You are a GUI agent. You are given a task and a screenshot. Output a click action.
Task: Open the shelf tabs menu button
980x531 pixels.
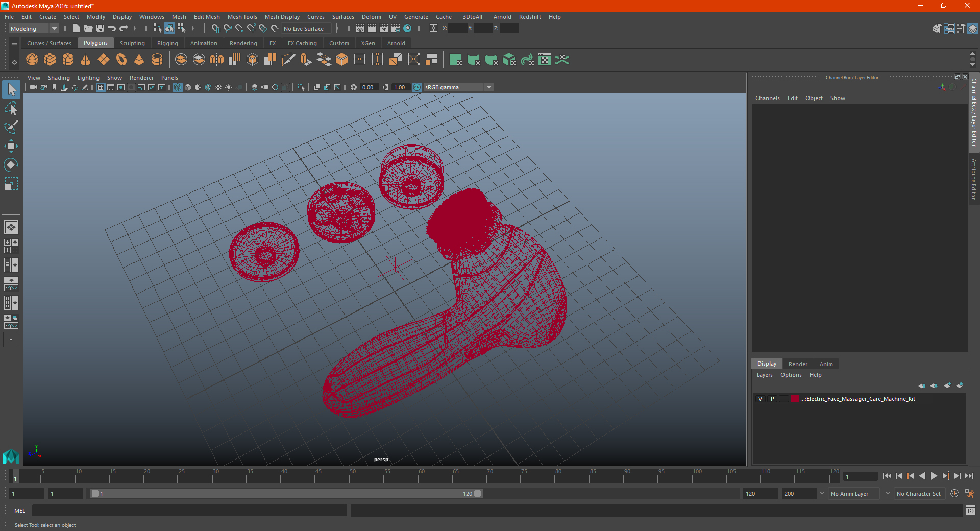(14, 44)
